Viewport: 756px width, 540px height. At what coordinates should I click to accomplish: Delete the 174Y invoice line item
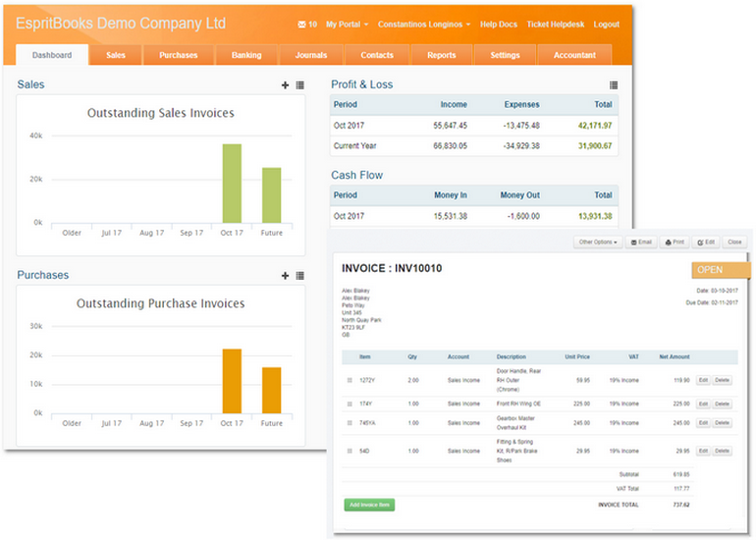coord(722,404)
